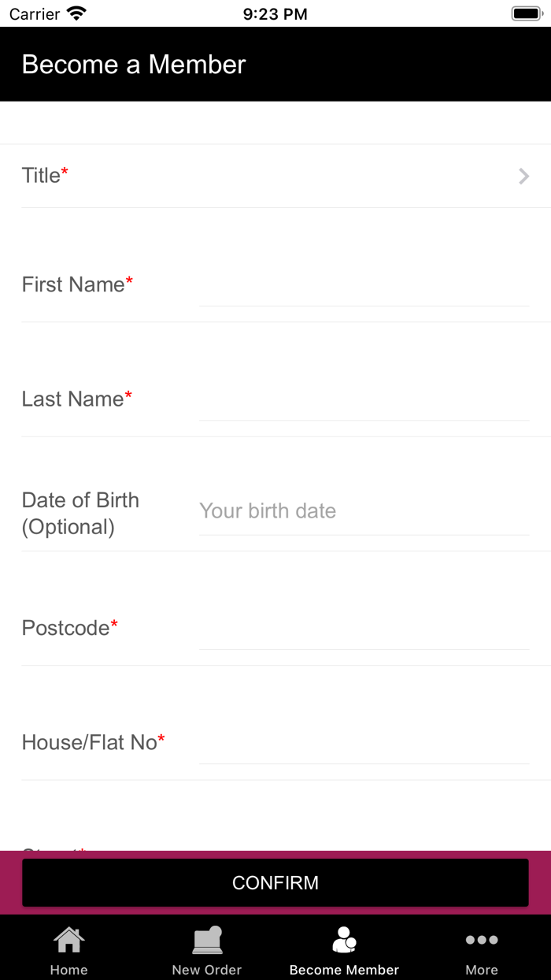Open the 'Your birth date' field

coord(363,511)
